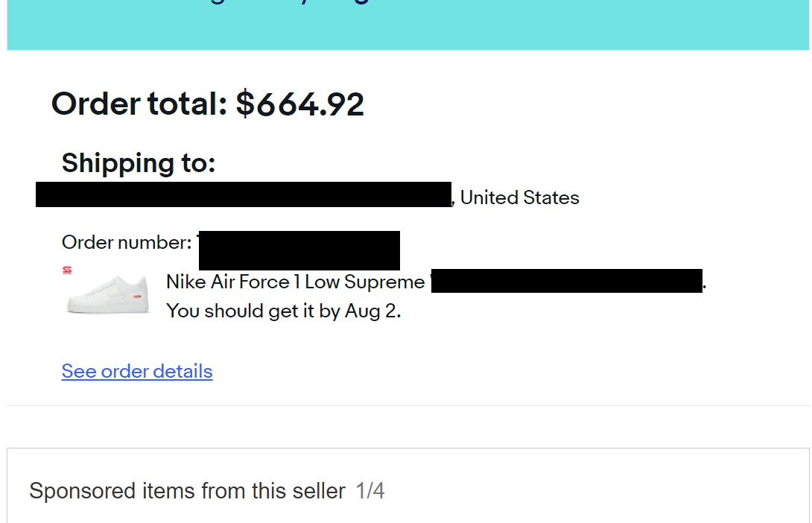Click the small red icon above sneaker image
The width and height of the screenshot is (812, 523).
pos(67,270)
